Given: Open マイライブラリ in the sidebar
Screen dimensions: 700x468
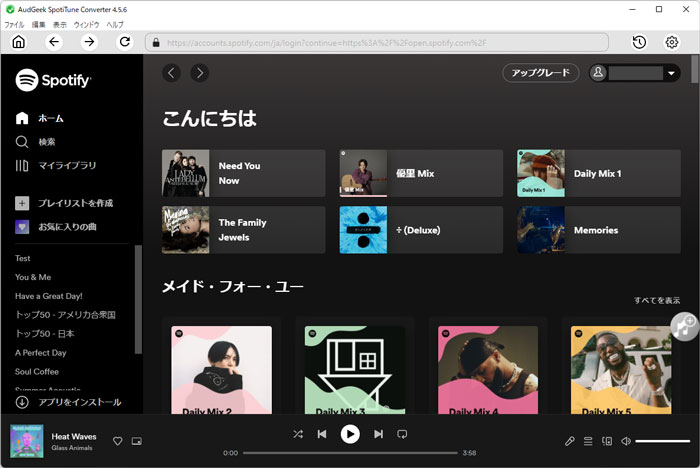Looking at the screenshot, I should coord(56,165).
